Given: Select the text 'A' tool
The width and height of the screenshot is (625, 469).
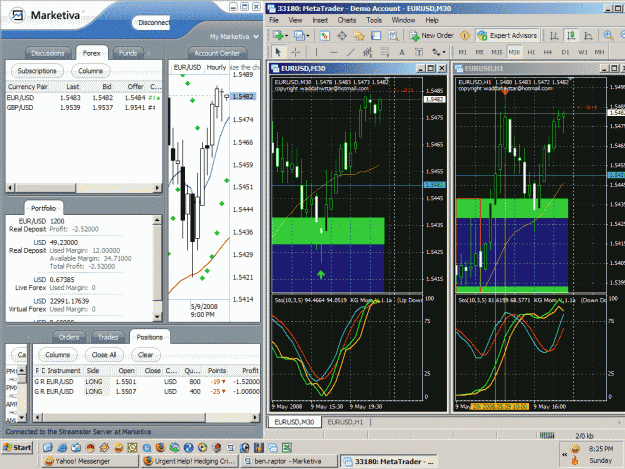Looking at the screenshot, I should click(402, 52).
